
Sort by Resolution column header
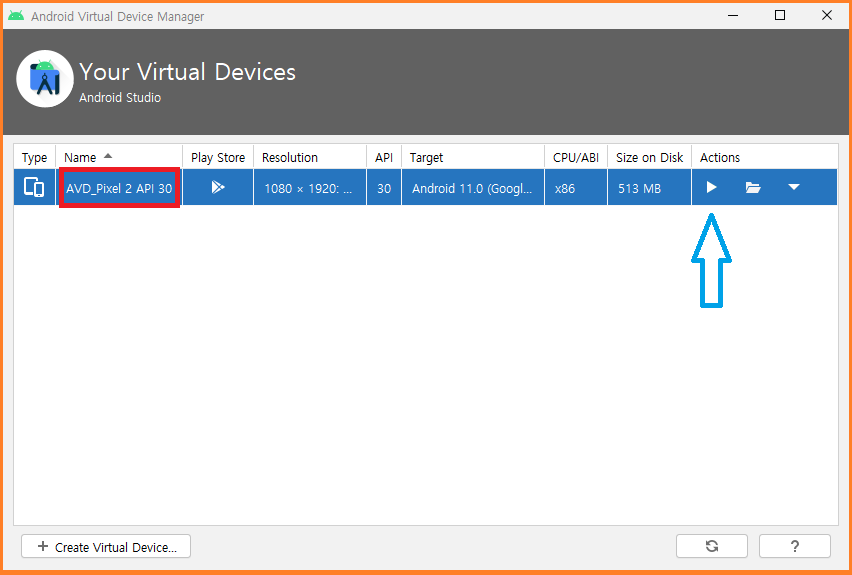coord(310,157)
